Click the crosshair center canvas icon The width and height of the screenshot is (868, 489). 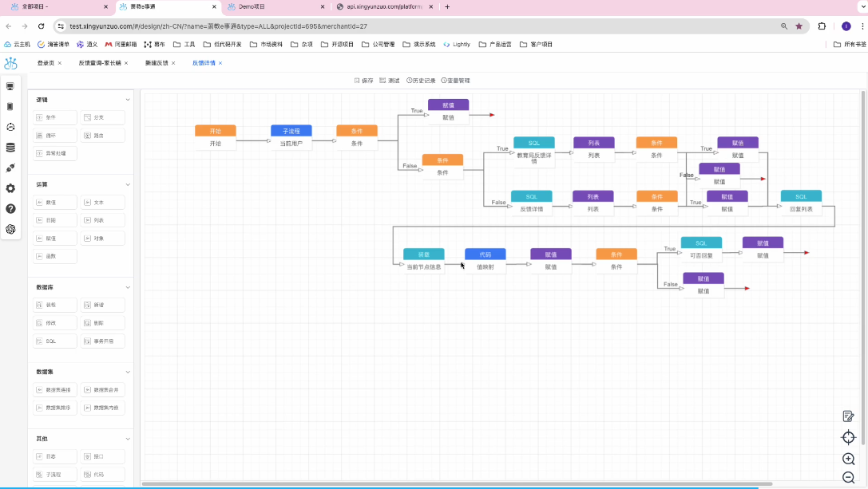848,437
